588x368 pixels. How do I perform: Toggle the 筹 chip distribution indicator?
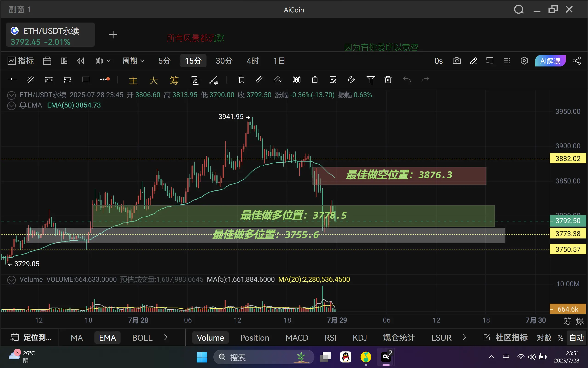(174, 80)
